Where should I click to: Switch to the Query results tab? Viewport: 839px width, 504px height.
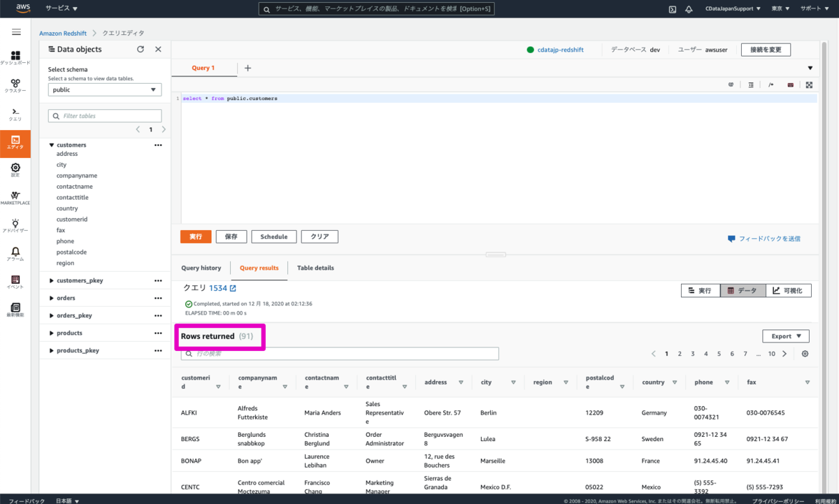(x=259, y=268)
